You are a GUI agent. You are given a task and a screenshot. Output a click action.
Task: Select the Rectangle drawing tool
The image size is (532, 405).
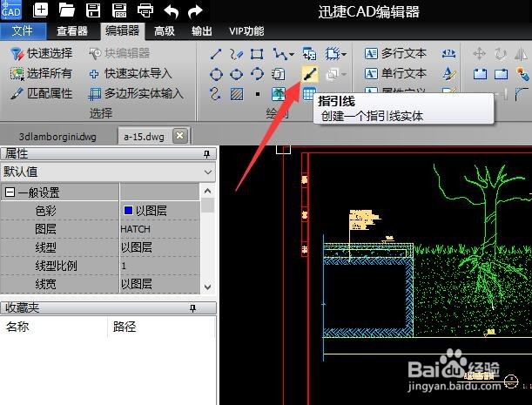click(257, 54)
